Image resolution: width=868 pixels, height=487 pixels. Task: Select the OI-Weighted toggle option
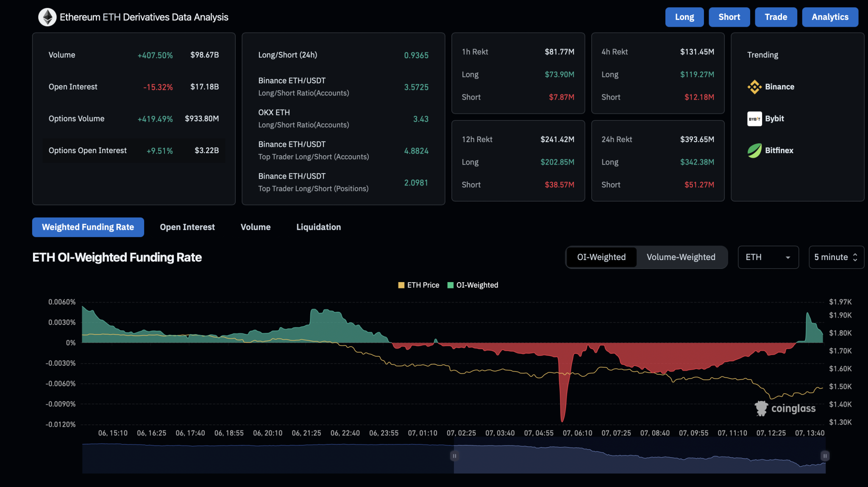point(601,257)
